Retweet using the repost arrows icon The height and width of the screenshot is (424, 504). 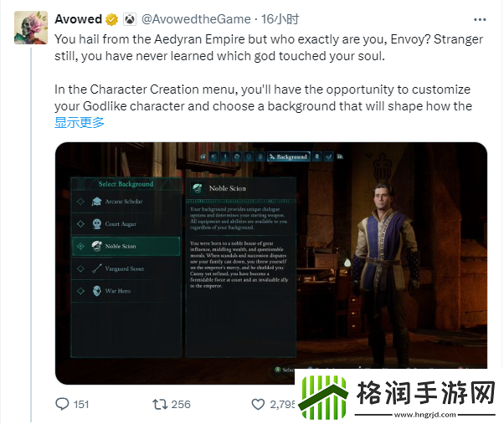pyautogui.click(x=160, y=404)
